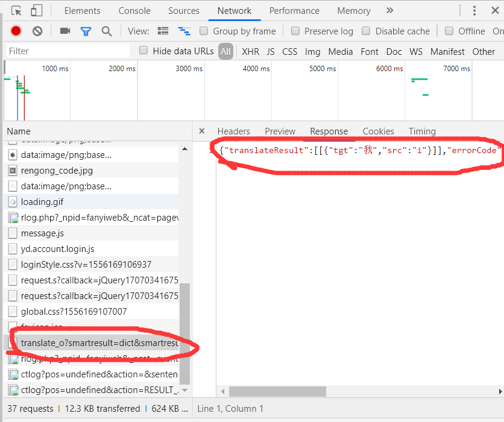Viewport: 504px width, 422px height.
Task: Select rengong_code.jpg request
Action: click(91, 171)
